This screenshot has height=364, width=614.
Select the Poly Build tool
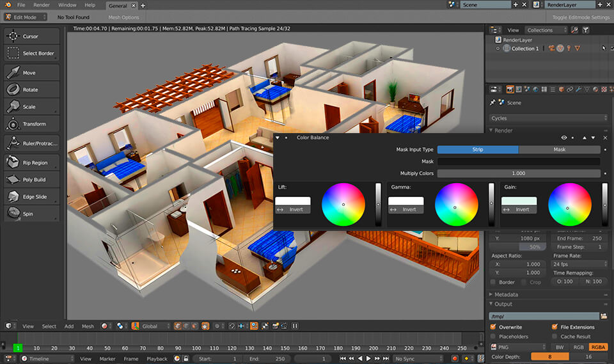[x=31, y=180]
